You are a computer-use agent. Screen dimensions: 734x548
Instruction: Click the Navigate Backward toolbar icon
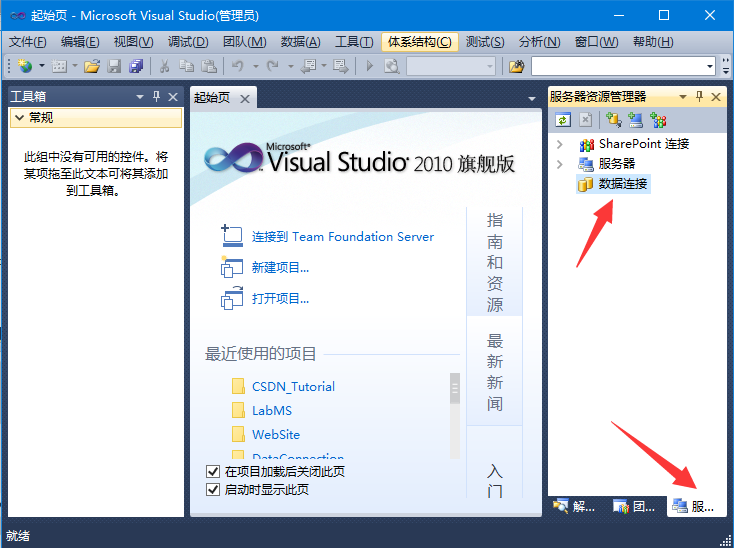click(308, 66)
